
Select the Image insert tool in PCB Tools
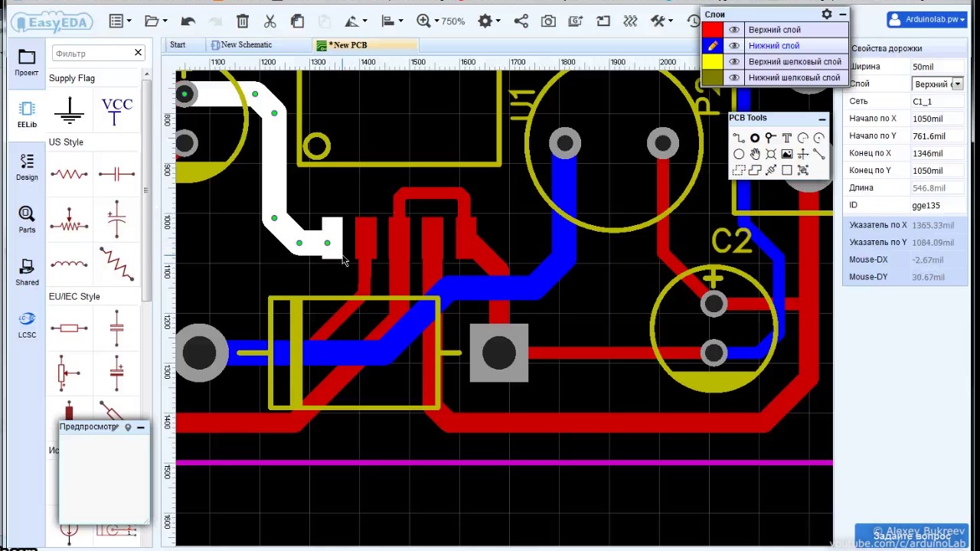786,154
